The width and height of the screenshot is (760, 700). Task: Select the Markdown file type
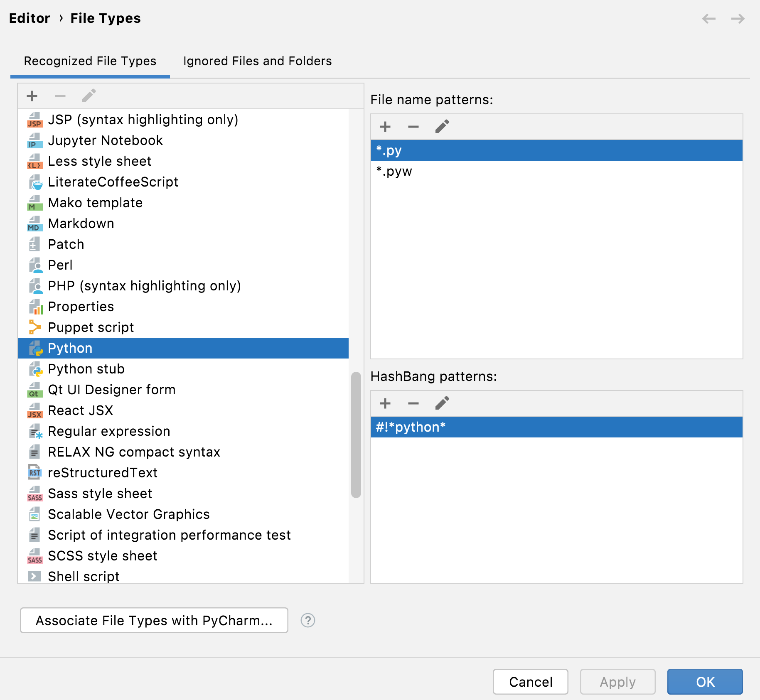pos(81,223)
